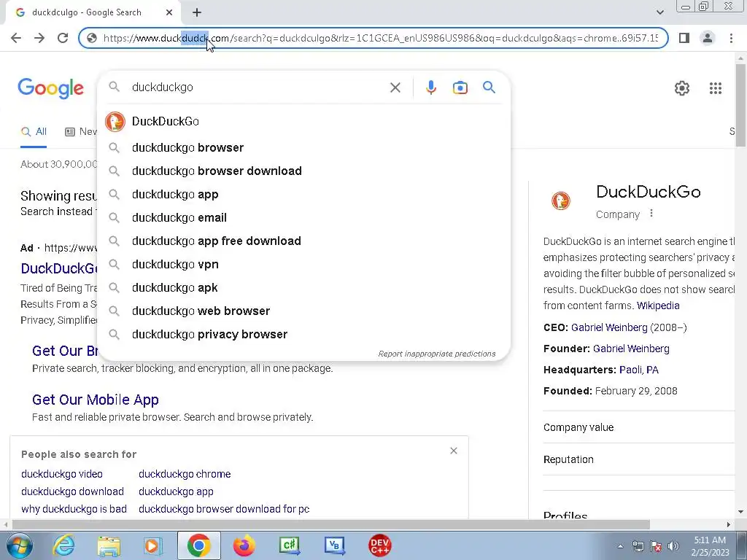Open Chrome's three-dot menu
The width and height of the screenshot is (747, 560).
tap(731, 38)
